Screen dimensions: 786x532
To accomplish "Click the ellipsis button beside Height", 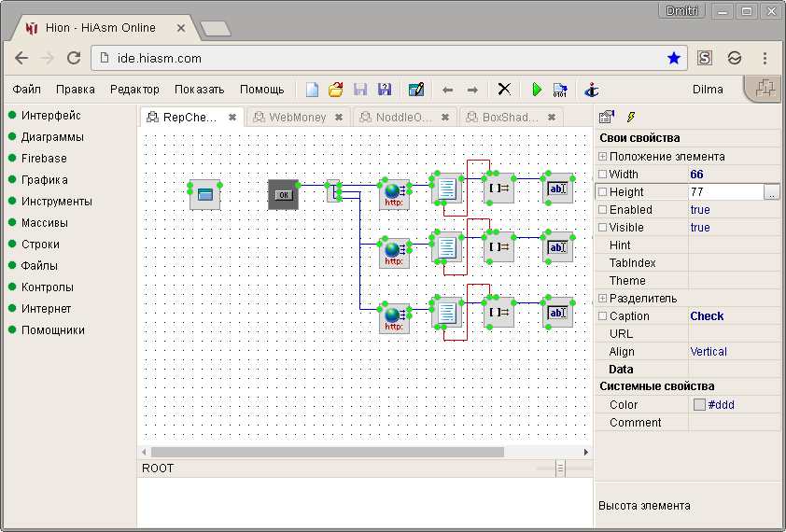I will click(772, 192).
